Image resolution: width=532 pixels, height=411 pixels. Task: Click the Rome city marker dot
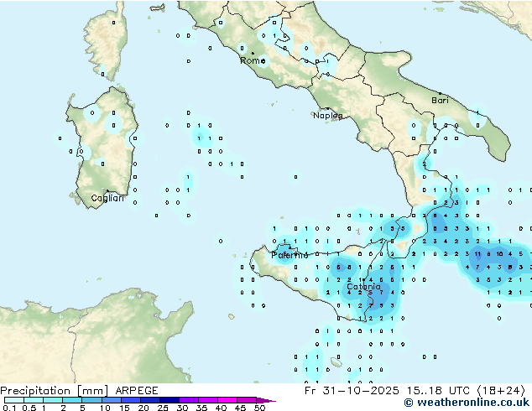click(253, 53)
